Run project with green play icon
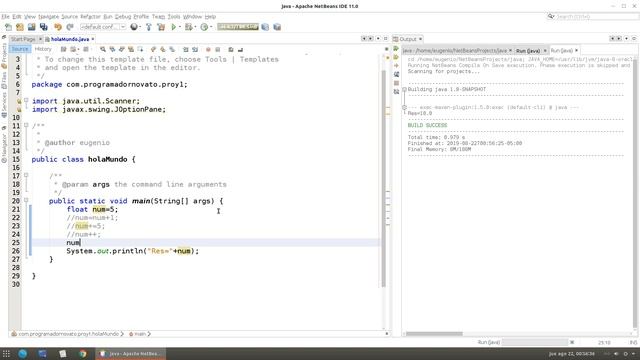This screenshot has width=640, height=360. 173,27
